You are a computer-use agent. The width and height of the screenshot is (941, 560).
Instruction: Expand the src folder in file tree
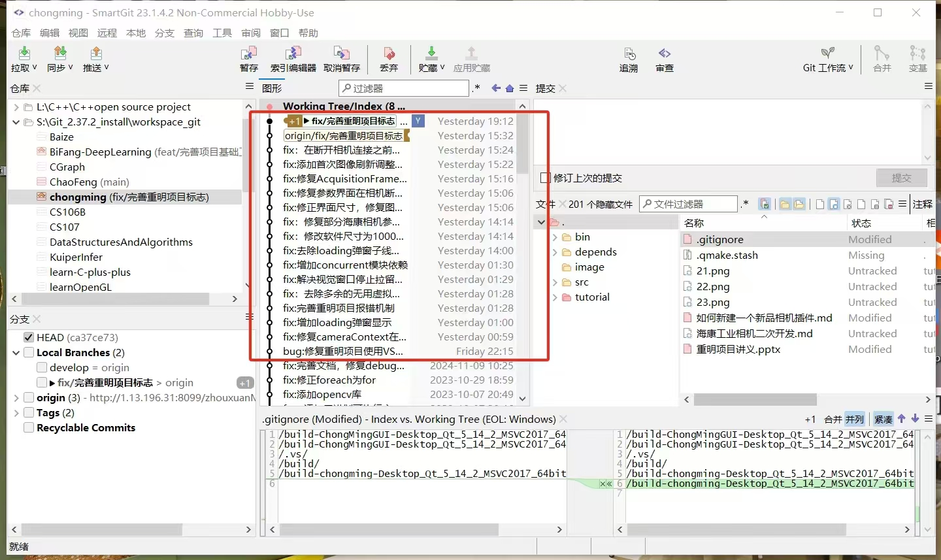[x=555, y=282]
